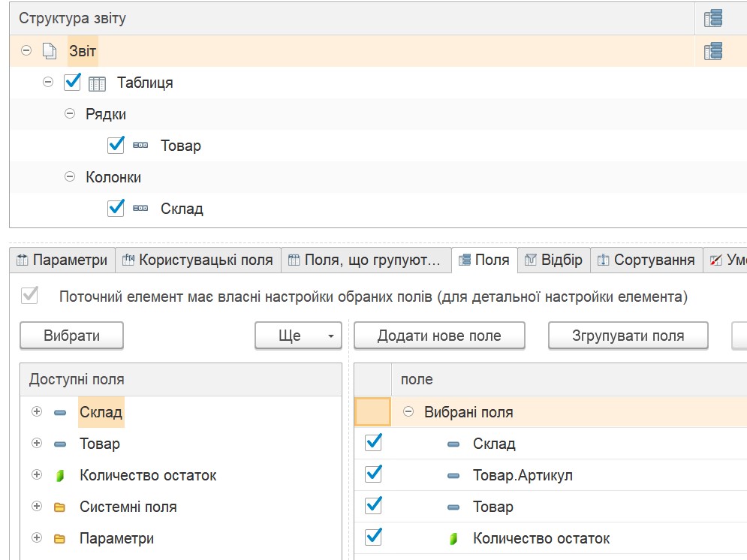747x560 pixels.
Task: Click the field icon beside Склад in Вибрані поля
Action: pos(453,444)
